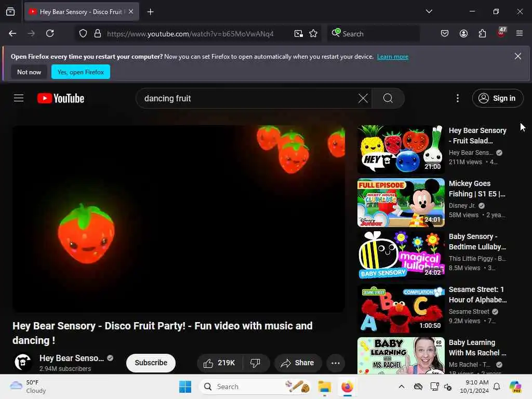Subscribe to Hey Bear Sensory channel
Viewport: 532px width, 399px height.
(x=151, y=363)
